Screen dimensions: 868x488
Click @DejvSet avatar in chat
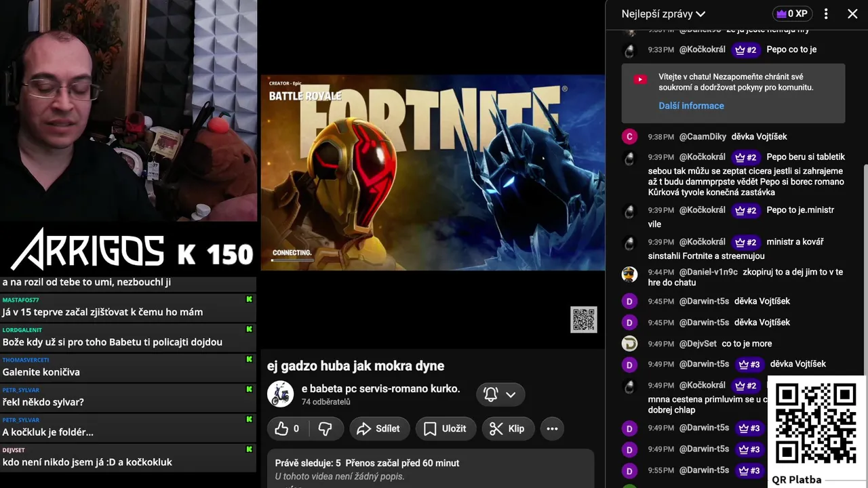pos(629,344)
